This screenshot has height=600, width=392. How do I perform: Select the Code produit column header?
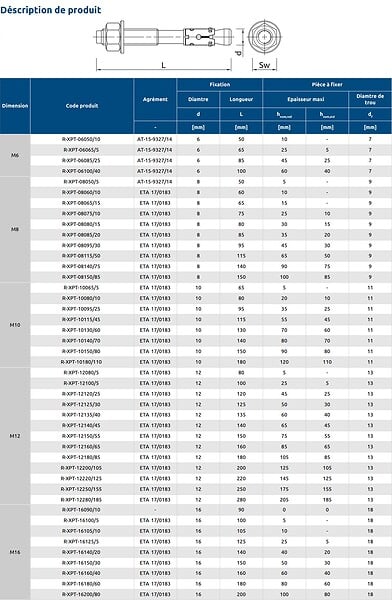(x=82, y=106)
